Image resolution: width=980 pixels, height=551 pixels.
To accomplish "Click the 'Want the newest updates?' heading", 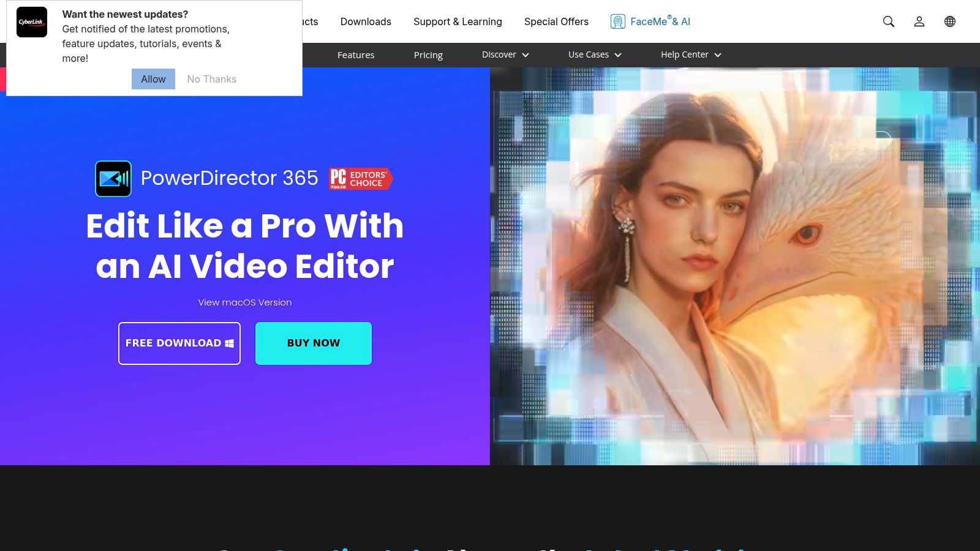I will (x=125, y=14).
